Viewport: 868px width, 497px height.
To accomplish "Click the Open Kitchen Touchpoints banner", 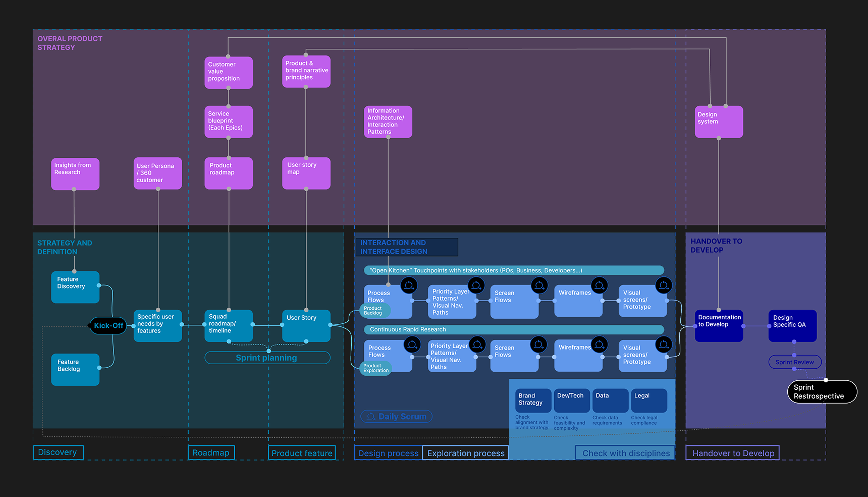I will click(514, 270).
